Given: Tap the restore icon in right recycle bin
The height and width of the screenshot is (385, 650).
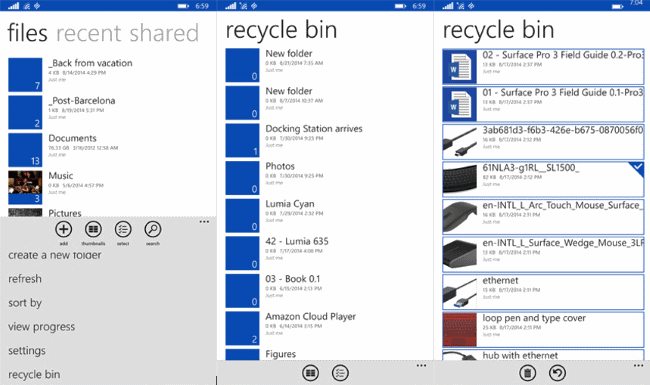Looking at the screenshot, I should point(558,373).
